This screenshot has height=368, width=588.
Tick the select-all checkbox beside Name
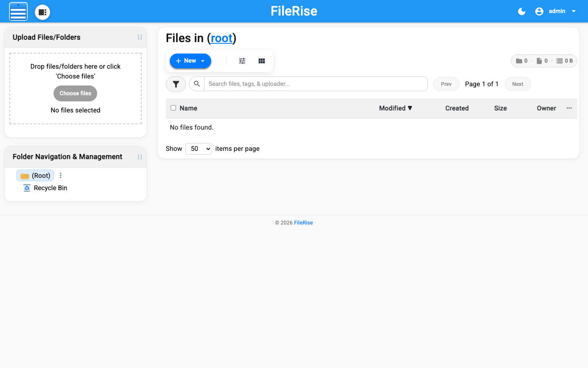(174, 108)
